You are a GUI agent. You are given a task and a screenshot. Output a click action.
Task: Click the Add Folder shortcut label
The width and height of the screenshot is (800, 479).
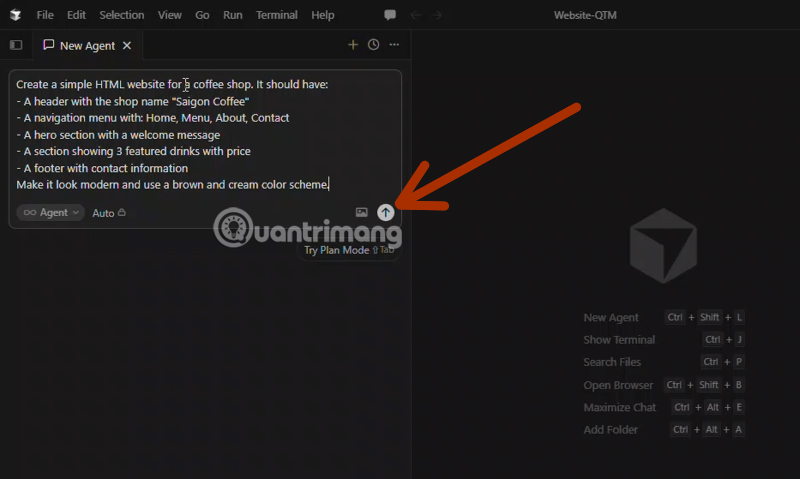(610, 430)
